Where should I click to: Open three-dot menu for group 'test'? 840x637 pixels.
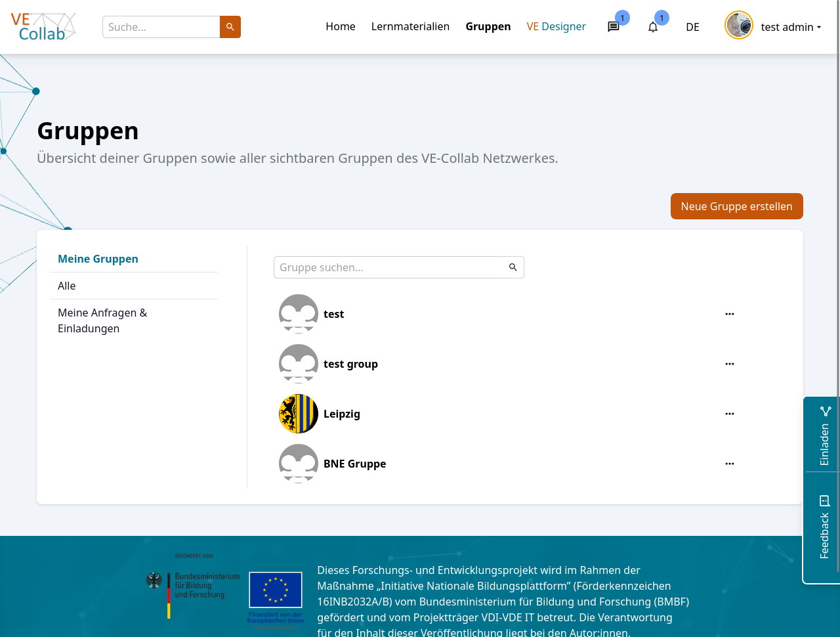(730, 314)
